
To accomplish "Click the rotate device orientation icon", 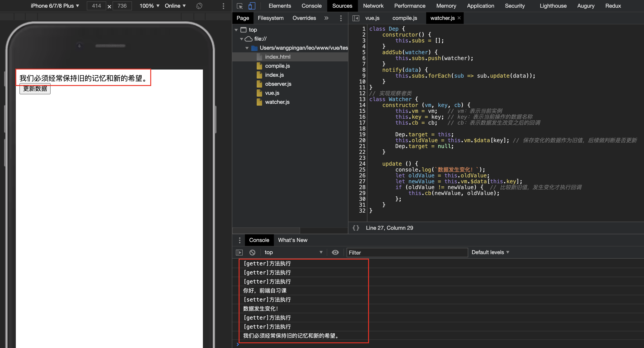I will coord(199,6).
